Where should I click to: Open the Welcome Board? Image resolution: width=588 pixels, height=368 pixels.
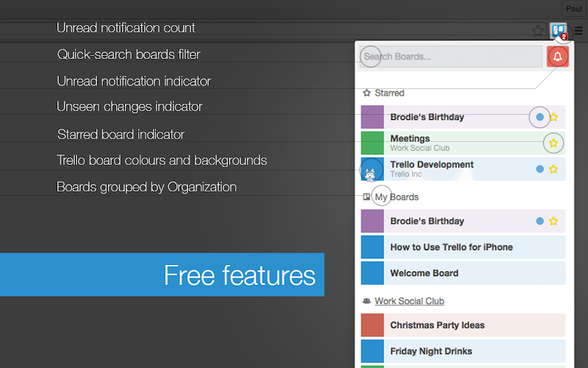click(x=463, y=273)
